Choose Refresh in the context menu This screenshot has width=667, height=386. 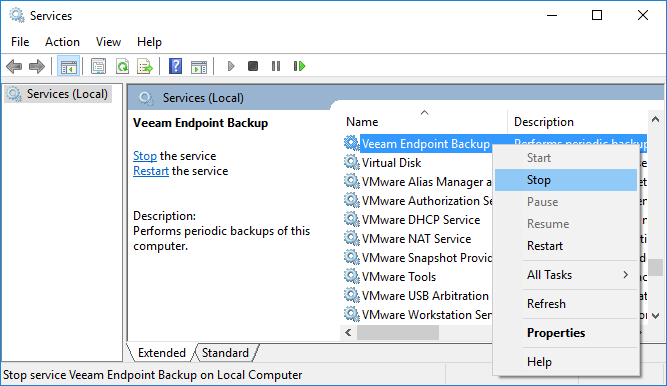[566, 304]
